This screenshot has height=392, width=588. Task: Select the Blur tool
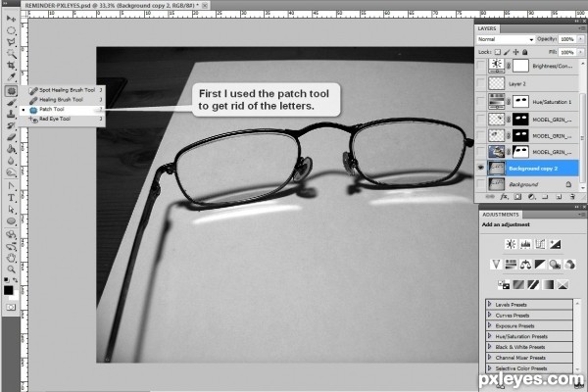point(11,161)
